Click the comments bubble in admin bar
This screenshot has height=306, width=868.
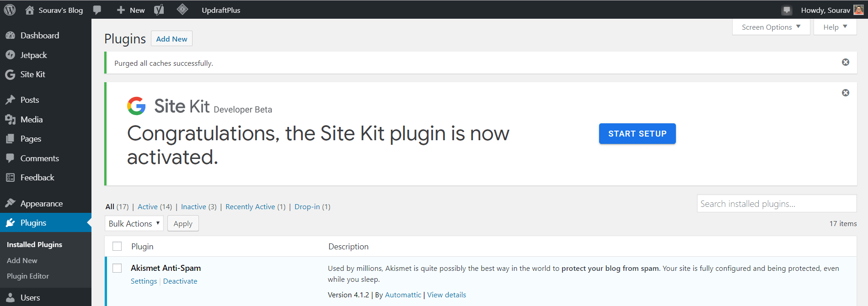point(97,10)
